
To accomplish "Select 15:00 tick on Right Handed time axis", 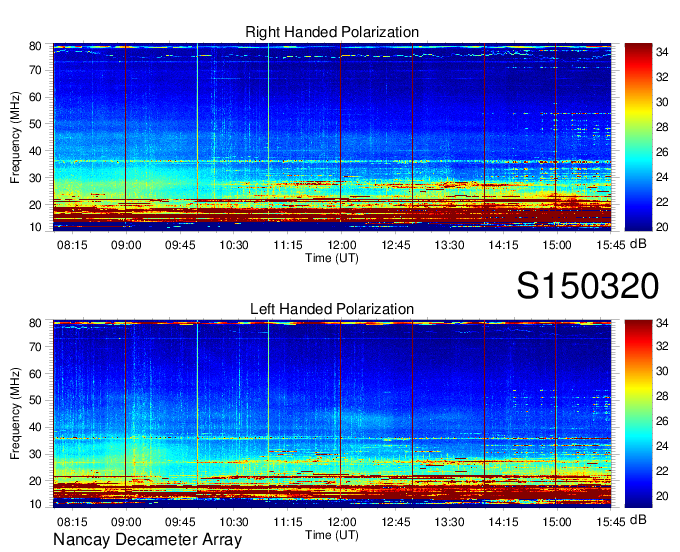I will (x=557, y=245).
